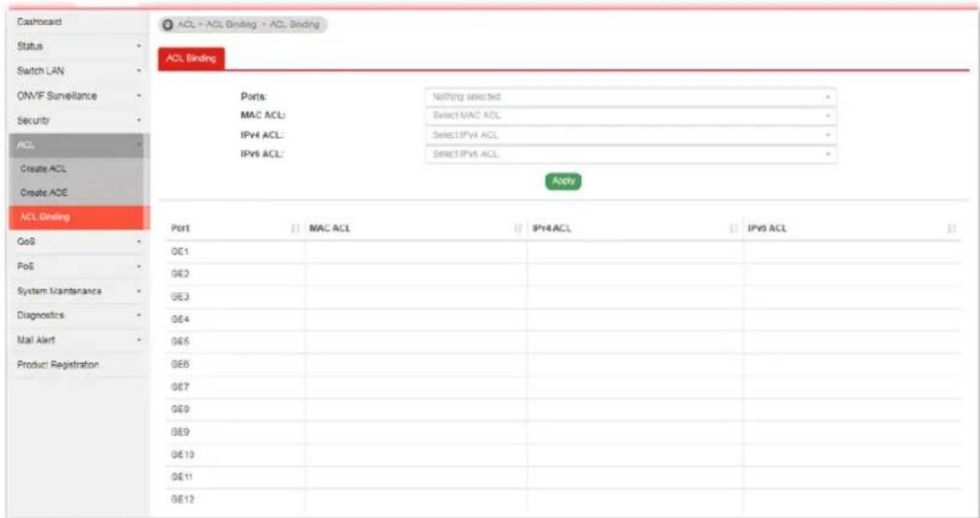Click the GE8 port row

tap(564, 410)
